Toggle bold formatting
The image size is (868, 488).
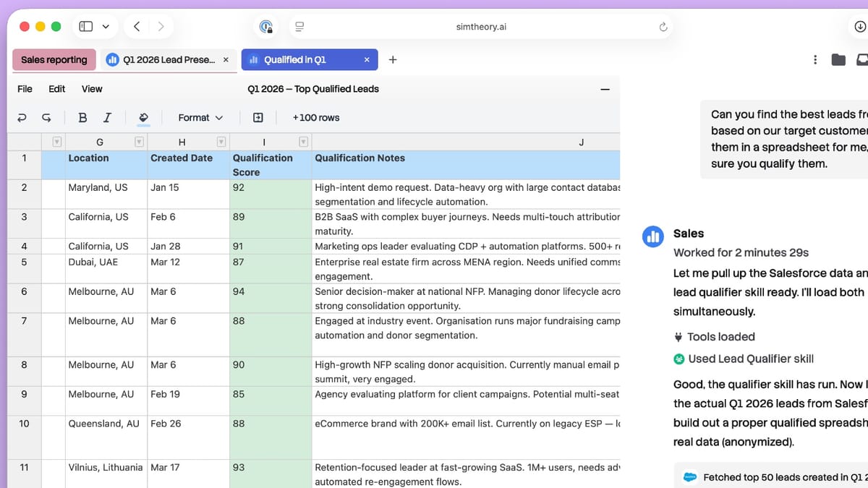coord(82,118)
